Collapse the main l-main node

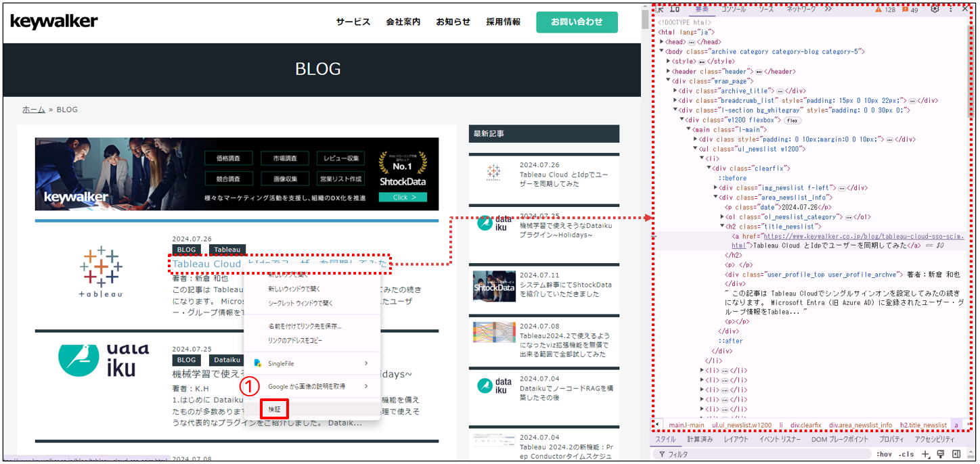click(x=689, y=129)
